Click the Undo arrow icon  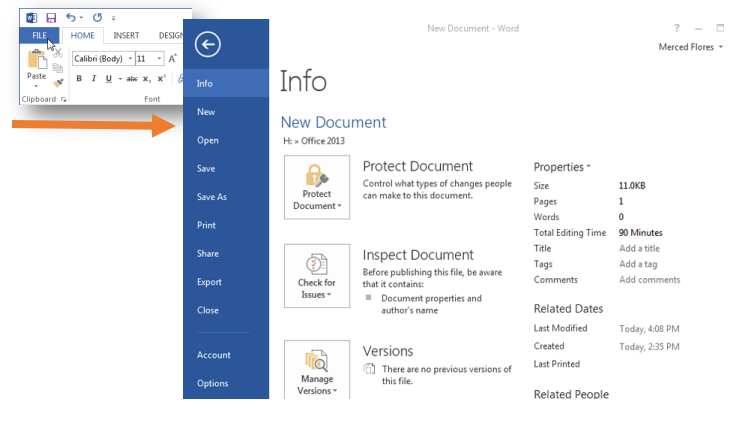(72, 18)
